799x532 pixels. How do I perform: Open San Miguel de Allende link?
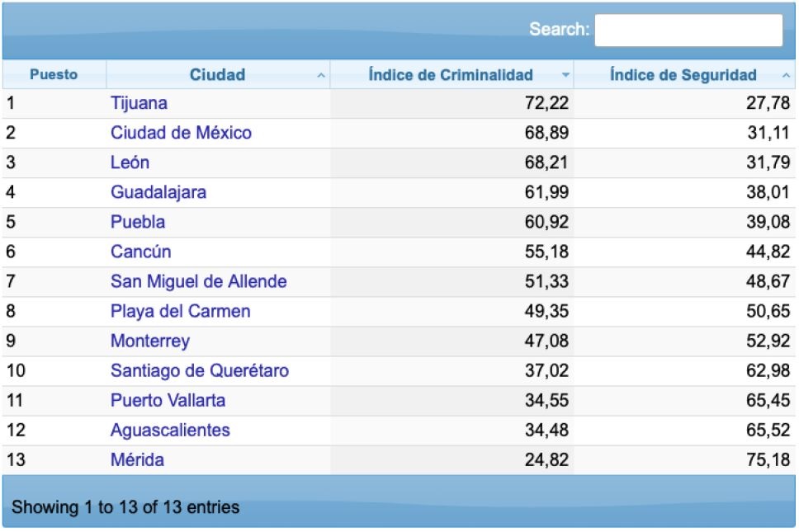(x=199, y=281)
